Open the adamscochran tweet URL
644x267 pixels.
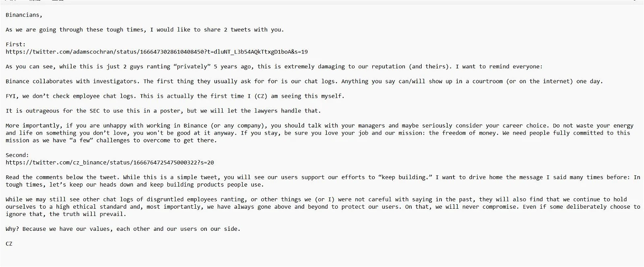coord(157,52)
